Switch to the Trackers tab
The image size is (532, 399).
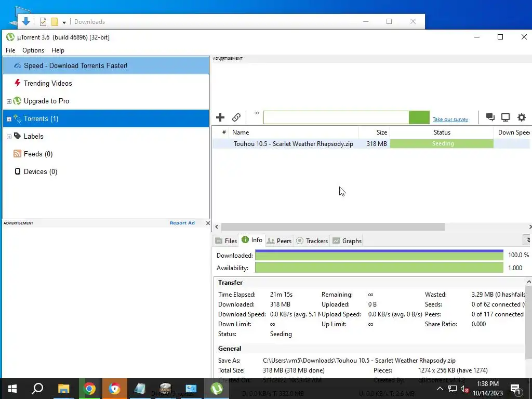(312, 241)
